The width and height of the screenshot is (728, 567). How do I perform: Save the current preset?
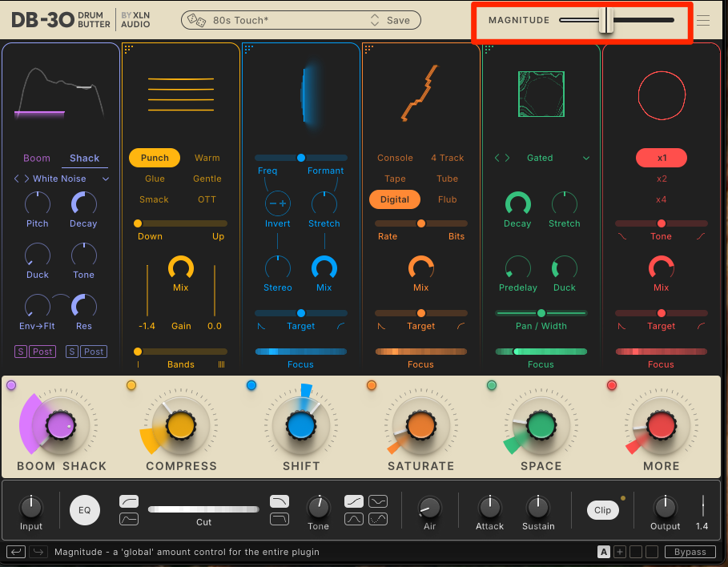click(398, 20)
